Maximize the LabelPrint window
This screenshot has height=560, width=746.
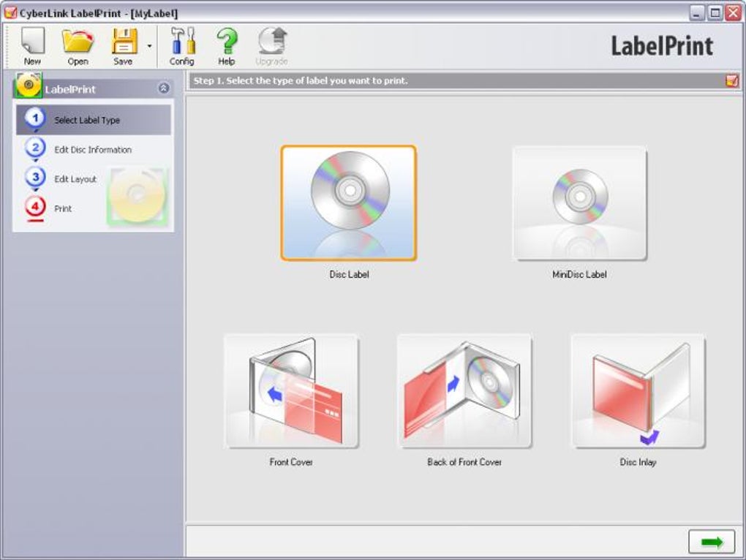coord(715,13)
